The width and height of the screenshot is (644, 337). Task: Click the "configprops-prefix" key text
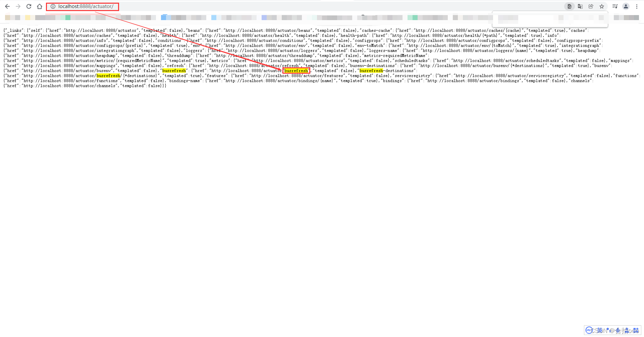click(x=578, y=41)
